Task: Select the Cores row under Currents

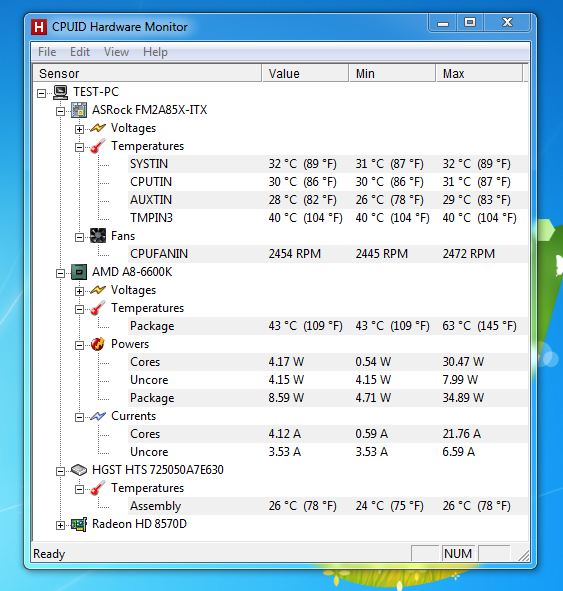Action: coord(328,434)
